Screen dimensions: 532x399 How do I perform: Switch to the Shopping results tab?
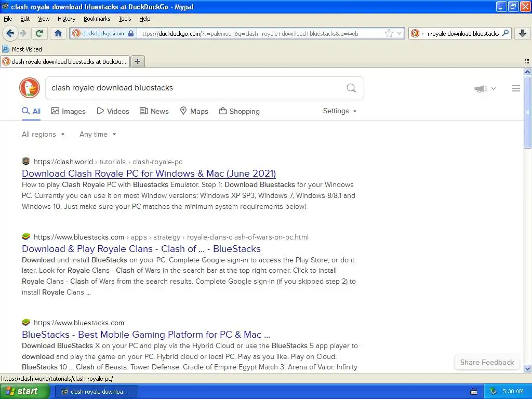point(239,111)
